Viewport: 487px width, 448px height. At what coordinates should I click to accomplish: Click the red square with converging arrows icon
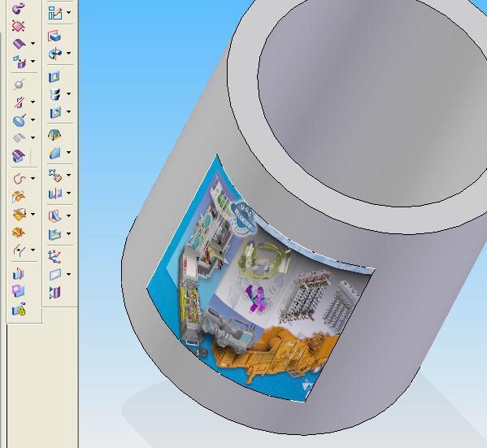click(x=18, y=26)
